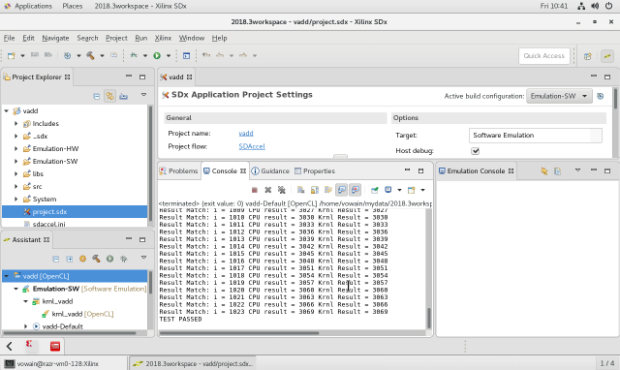The height and width of the screenshot is (370, 620).
Task: Open Active build configuration Emulation-SW dropdown
Action: (559, 96)
